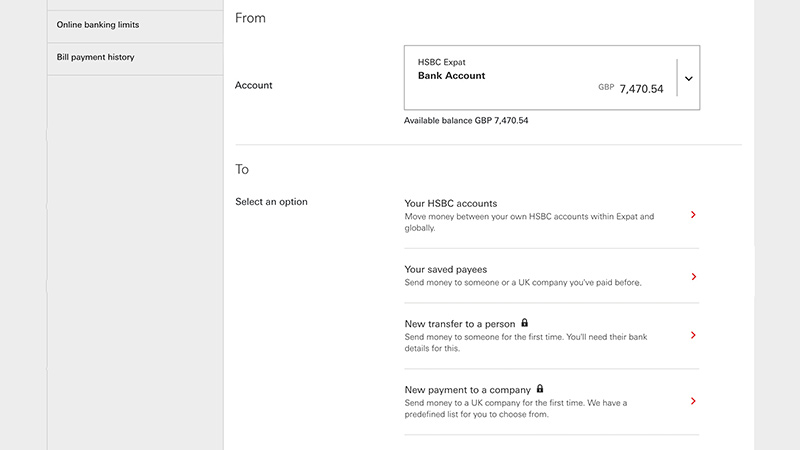800x450 pixels.
Task: Choose New payment to a company
Action: [552, 402]
